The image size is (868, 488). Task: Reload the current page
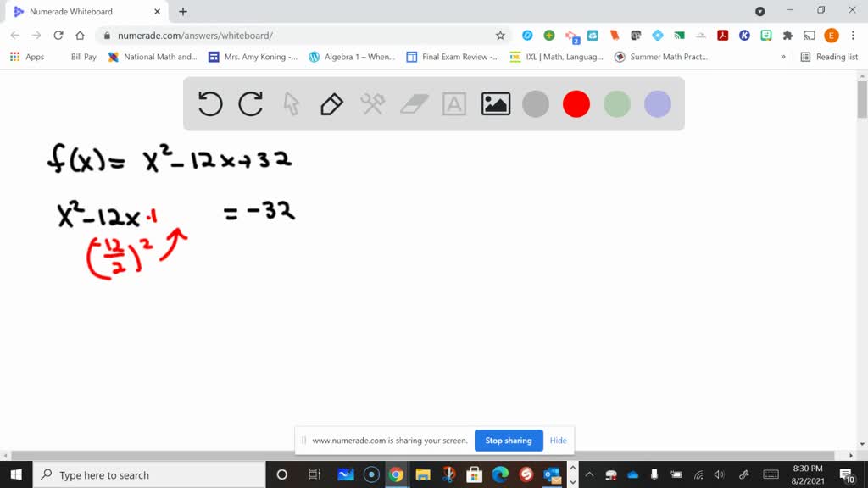coord(58,36)
